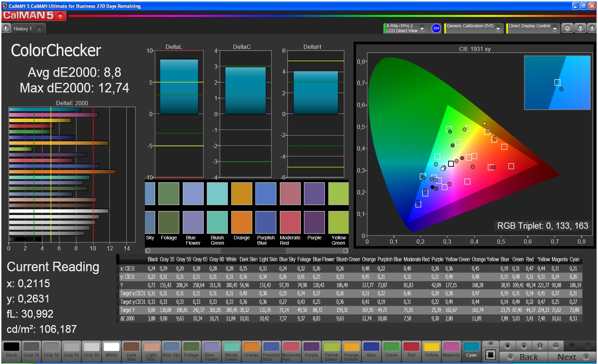Open Direct Display Control dropdown
This screenshot has height=364, width=598.
[x=555, y=28]
